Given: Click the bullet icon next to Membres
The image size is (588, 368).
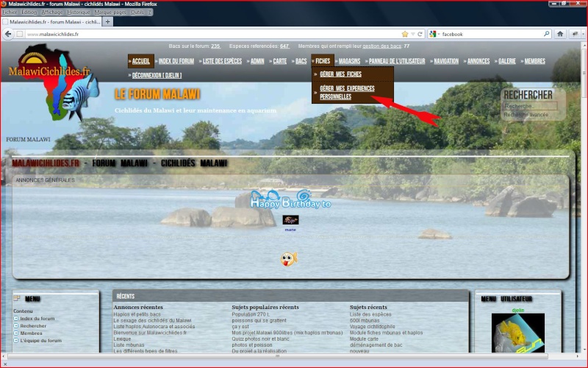Looking at the screenshot, I should [15, 333].
